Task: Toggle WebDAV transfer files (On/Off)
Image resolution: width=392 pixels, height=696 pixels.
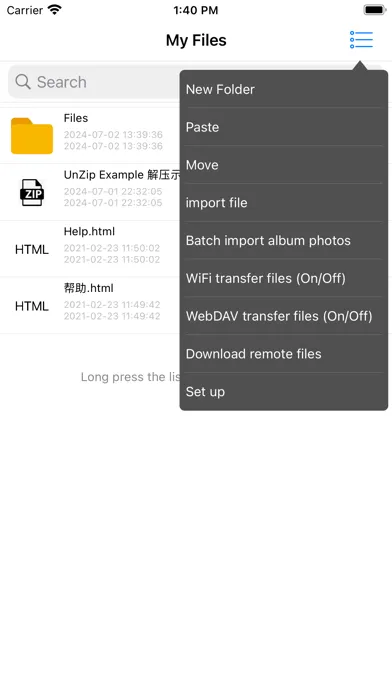Action: (284, 316)
